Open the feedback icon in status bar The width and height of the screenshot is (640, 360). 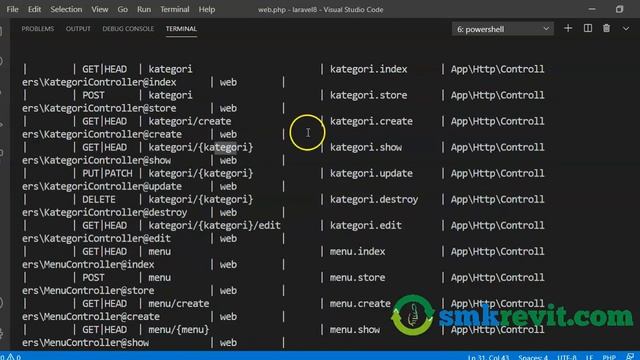631,357
